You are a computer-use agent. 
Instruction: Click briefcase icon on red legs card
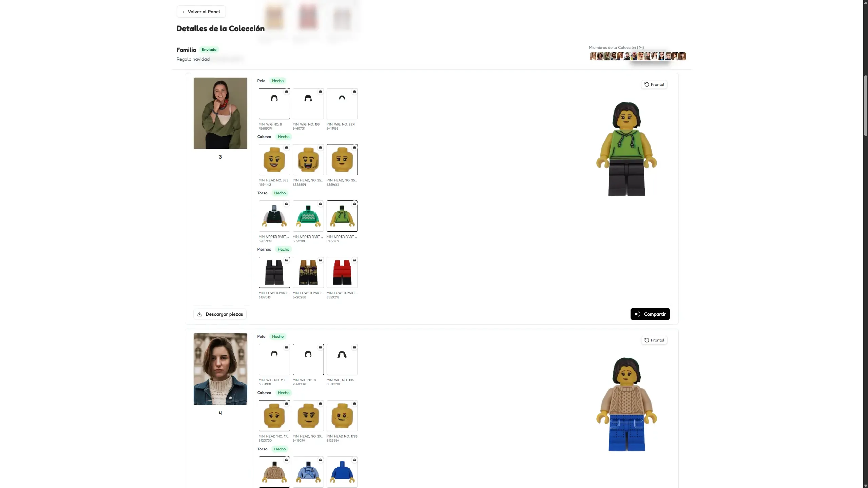click(354, 260)
